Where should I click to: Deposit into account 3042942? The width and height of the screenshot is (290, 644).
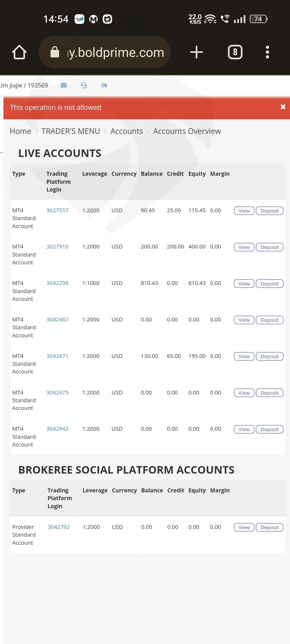point(270,429)
